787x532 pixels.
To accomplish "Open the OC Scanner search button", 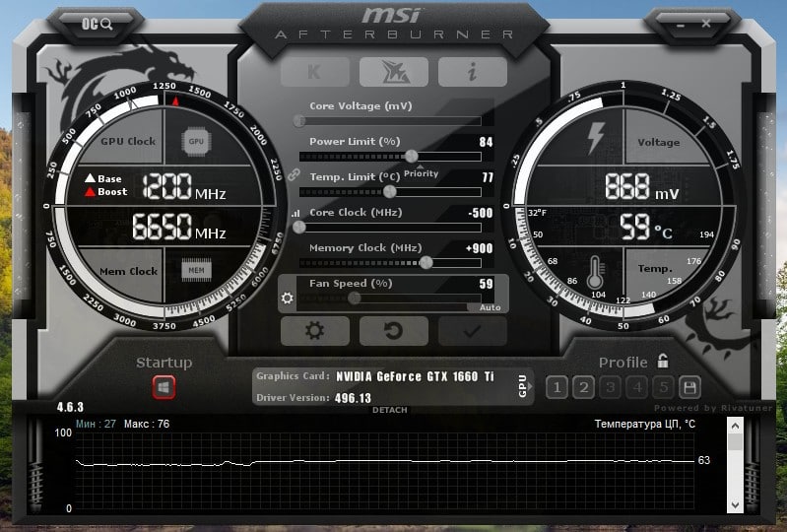I will click(x=97, y=24).
